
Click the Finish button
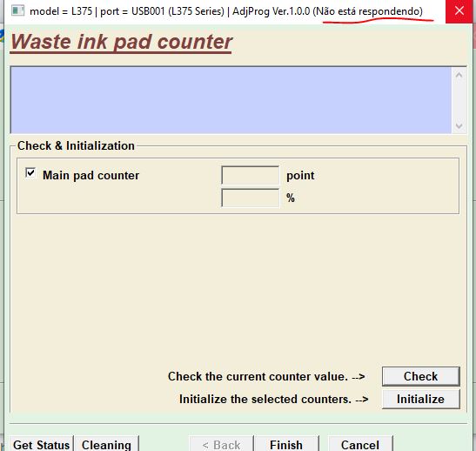point(286,444)
